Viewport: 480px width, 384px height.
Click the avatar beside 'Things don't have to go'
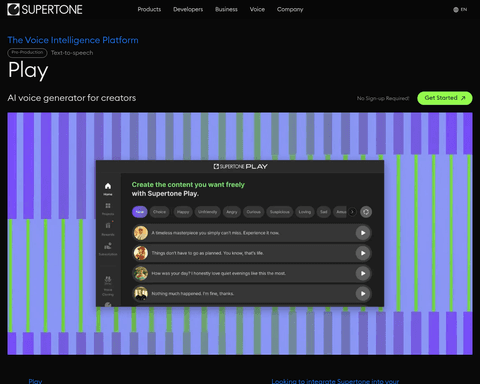point(141,253)
